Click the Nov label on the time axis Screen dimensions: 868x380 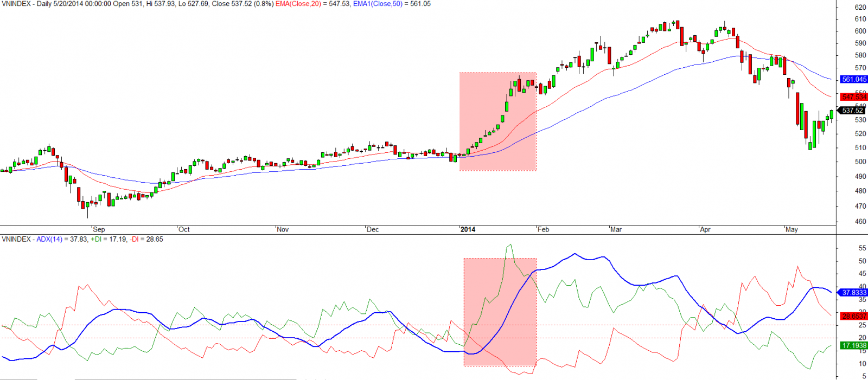[283, 229]
